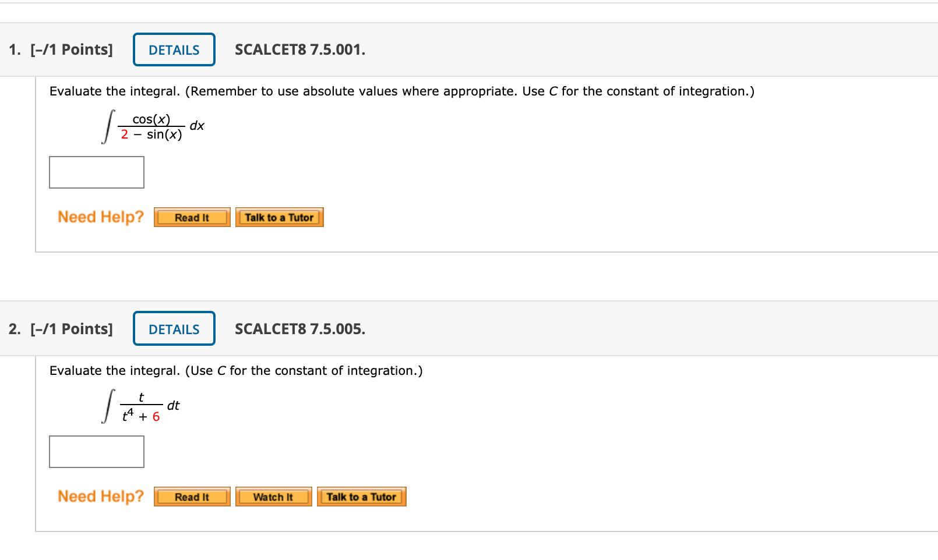Select the SCALCET8 7.5.005 problem title
The width and height of the screenshot is (938, 560).
pos(299,328)
